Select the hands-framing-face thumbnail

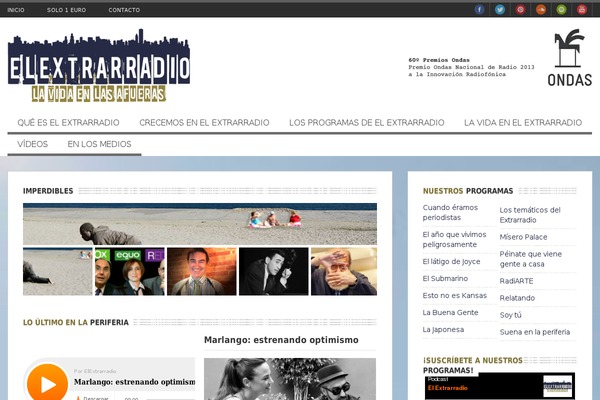click(x=344, y=271)
